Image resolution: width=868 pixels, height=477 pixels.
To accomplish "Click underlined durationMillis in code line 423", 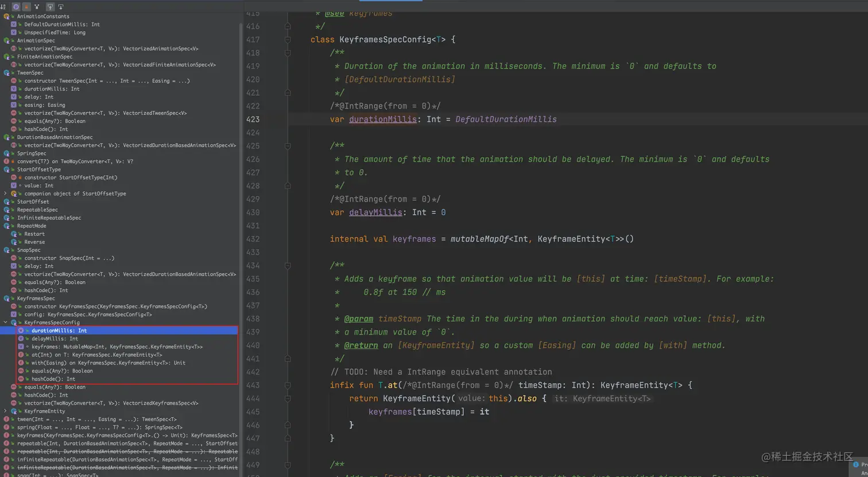I will click(383, 119).
